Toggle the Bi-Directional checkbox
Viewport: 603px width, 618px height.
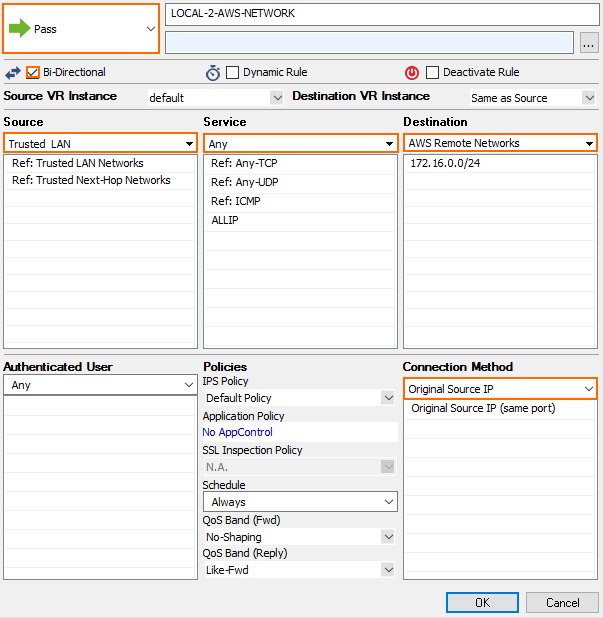click(33, 73)
